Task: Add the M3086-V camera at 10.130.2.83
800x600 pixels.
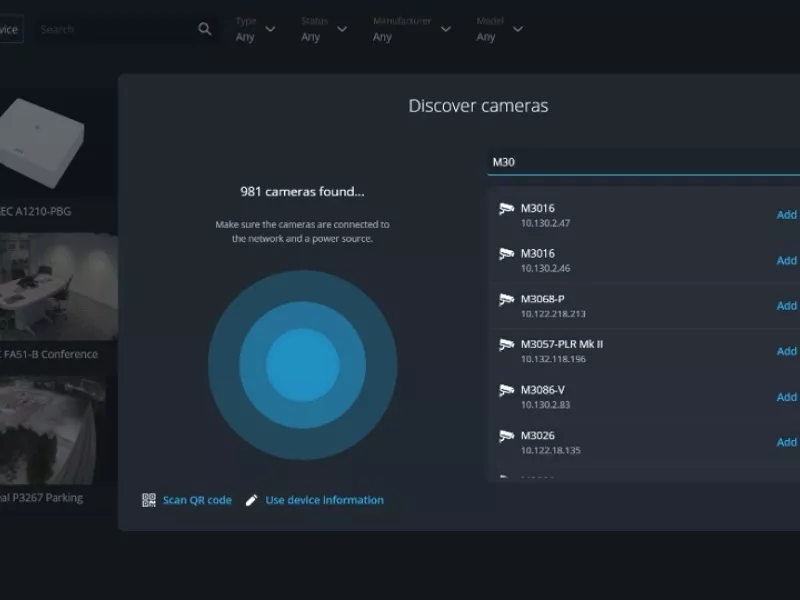Action: click(x=785, y=396)
